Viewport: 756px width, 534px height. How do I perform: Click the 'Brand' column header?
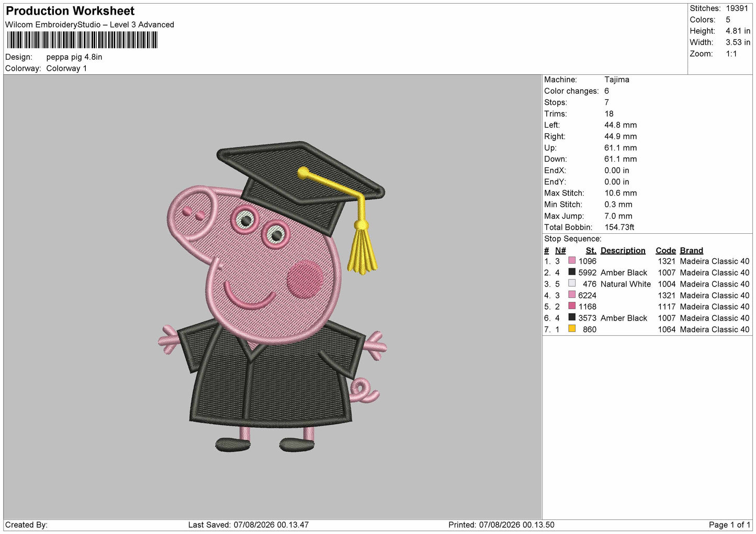[692, 251]
